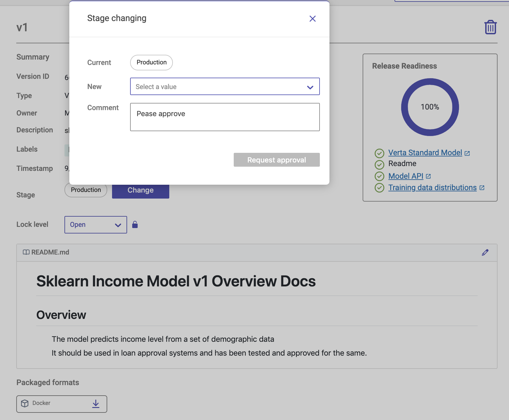Click the Stage changing dialog title

pyautogui.click(x=117, y=18)
